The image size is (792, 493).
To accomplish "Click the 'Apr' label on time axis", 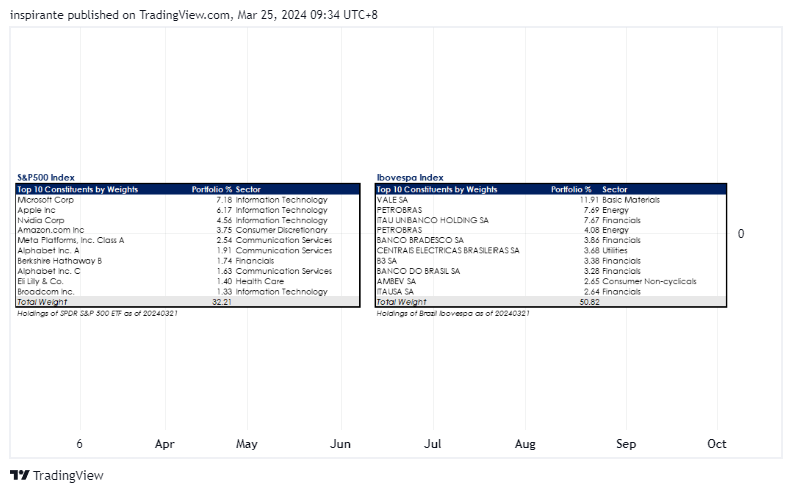I will coord(165,443).
